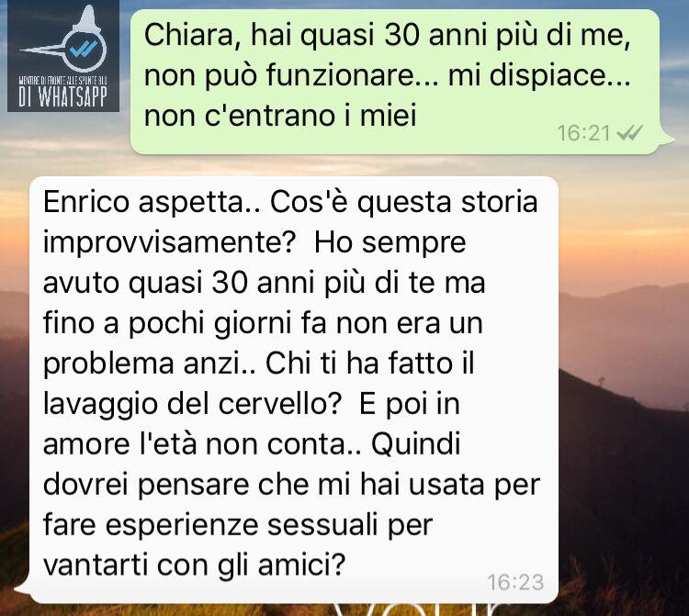Screen dimensions: 689x616
Task: Click the double check marks beside 16:21
Action: [629, 132]
